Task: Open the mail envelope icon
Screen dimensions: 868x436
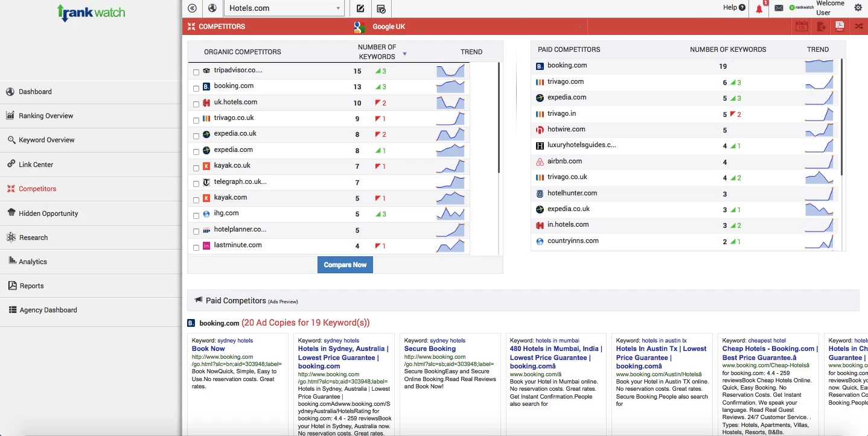Action: (x=779, y=8)
